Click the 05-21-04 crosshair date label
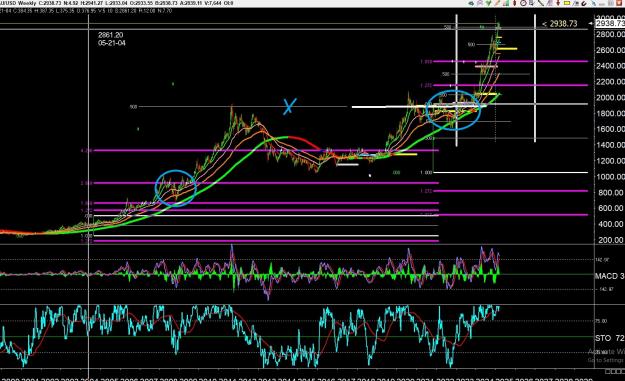 (x=112, y=43)
